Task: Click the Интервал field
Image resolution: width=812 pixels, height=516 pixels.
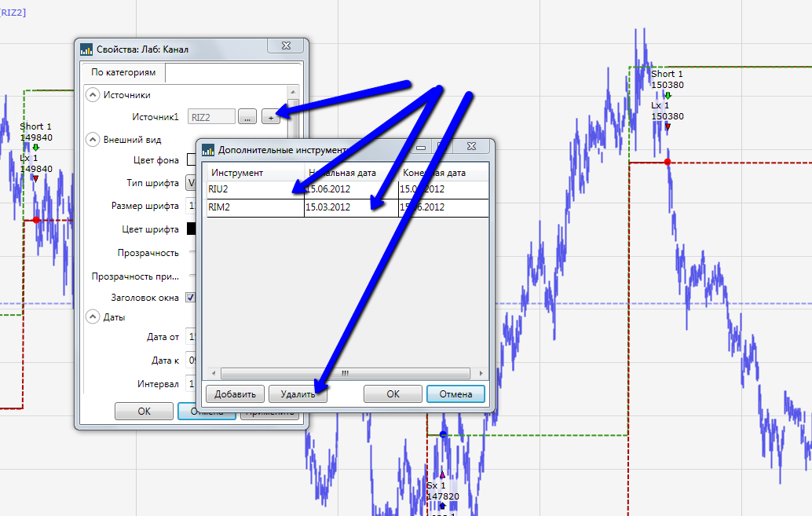Action: (191, 383)
